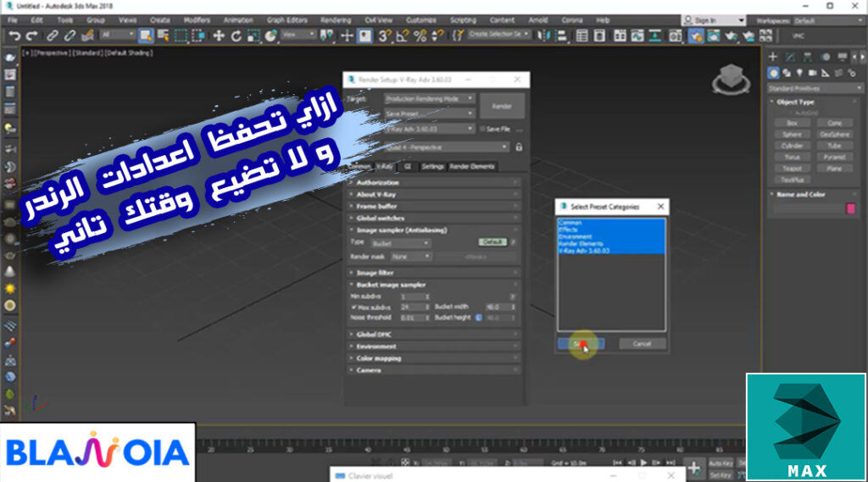Open the Selection Filter All dropdown
This screenshot has width=868, height=482.
[x=117, y=35]
